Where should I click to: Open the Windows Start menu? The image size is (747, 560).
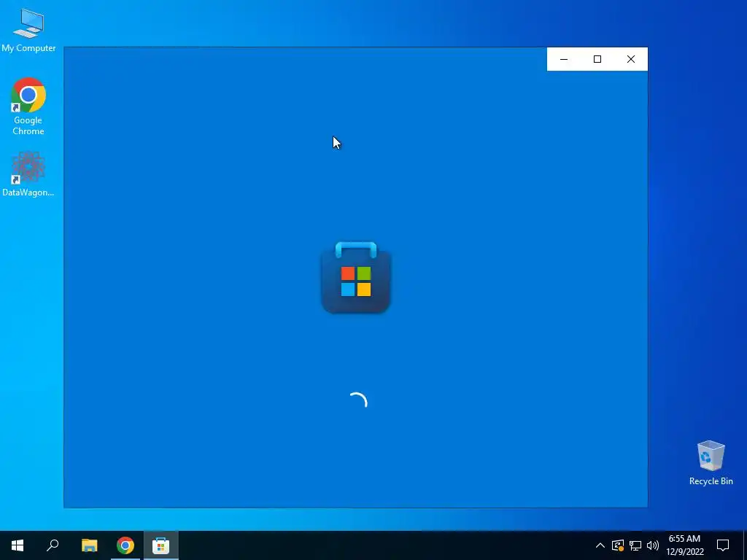18,545
